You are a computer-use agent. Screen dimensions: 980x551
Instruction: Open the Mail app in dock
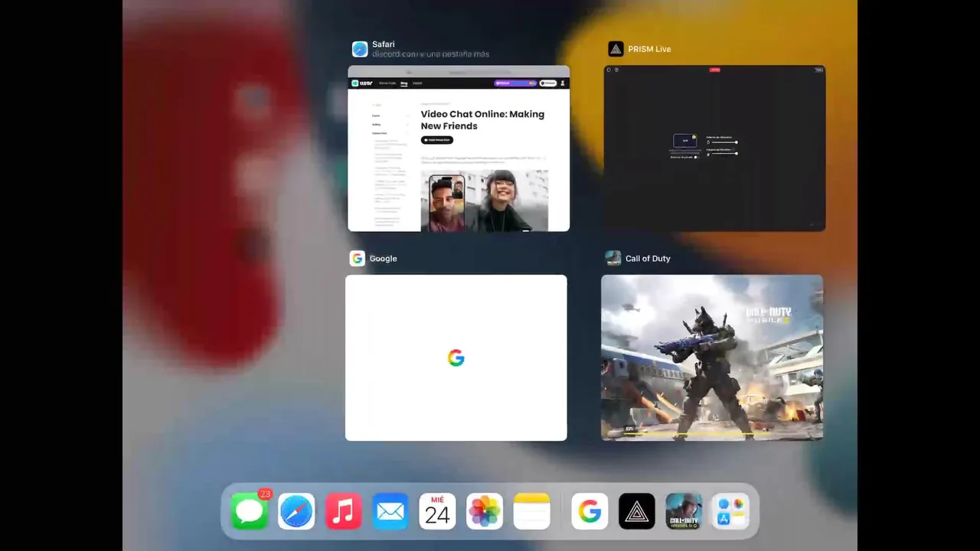point(390,511)
